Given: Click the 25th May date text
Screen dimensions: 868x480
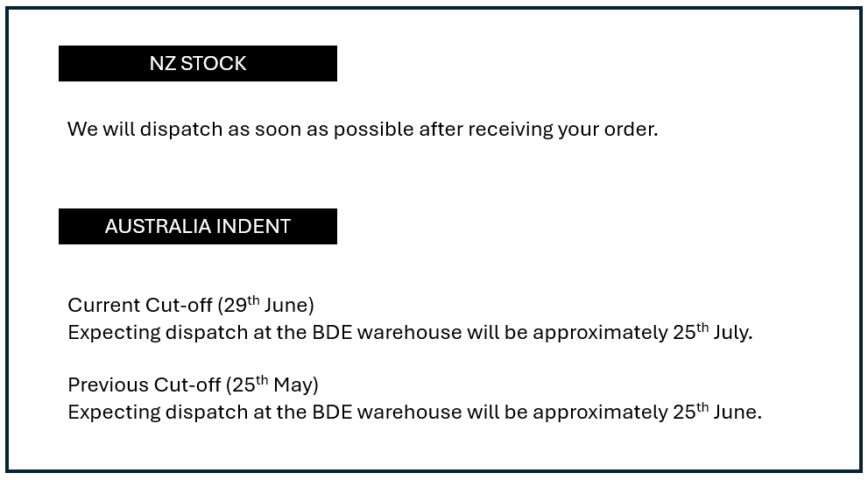Looking at the screenshot, I should (x=272, y=385).
